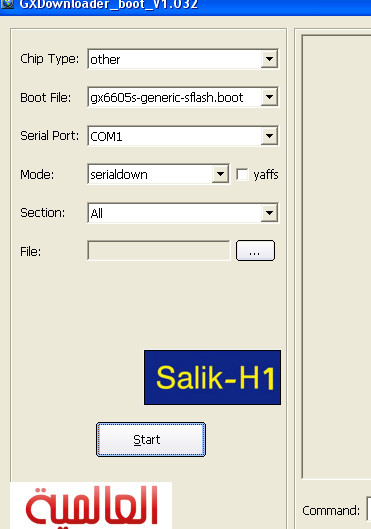Open the Serial Port dropdown arrow
The height and width of the screenshot is (529, 371).
269,136
